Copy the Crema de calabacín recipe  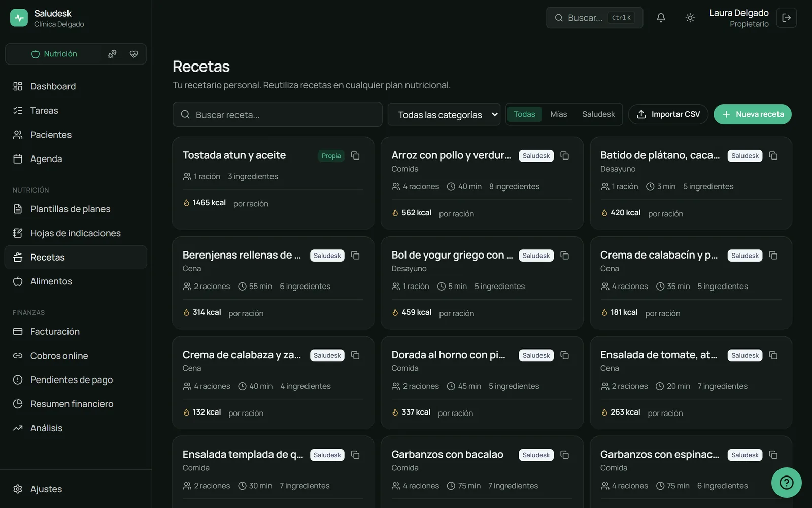pos(773,255)
